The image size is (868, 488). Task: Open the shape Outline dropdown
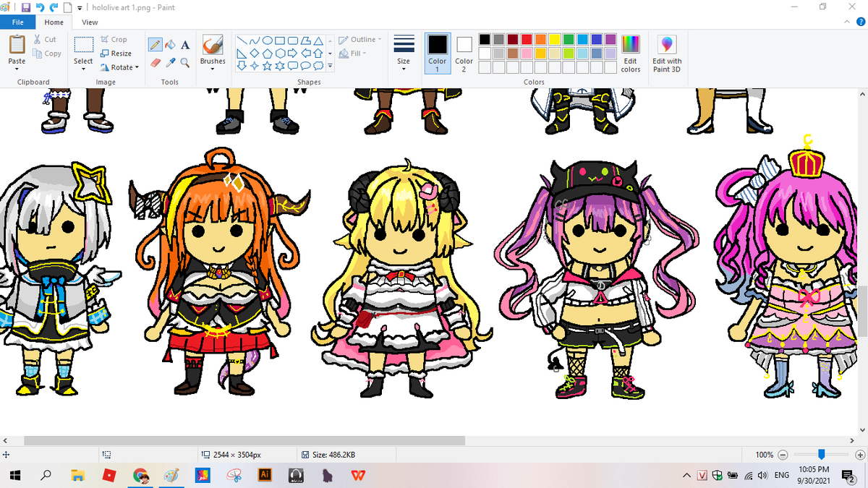click(361, 40)
